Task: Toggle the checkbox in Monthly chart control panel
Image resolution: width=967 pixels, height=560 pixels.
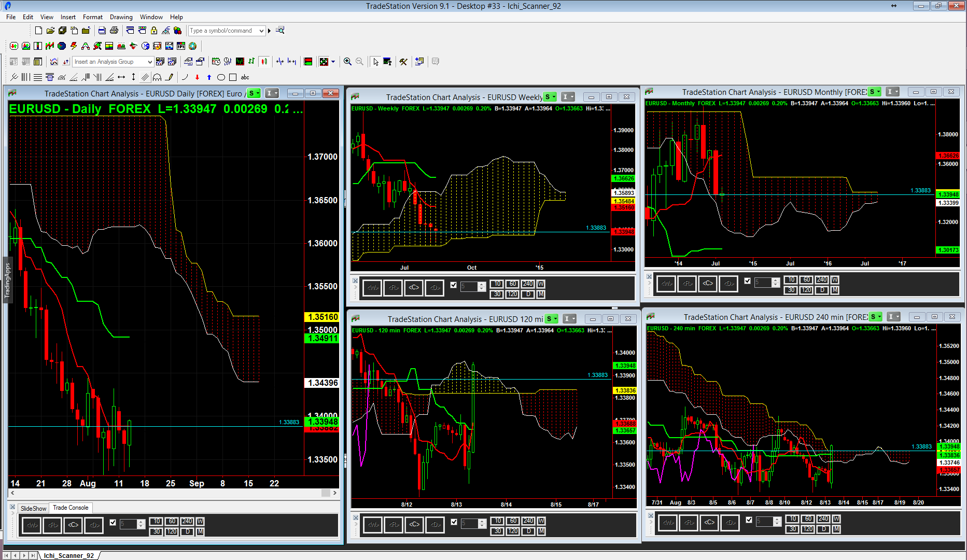Action: (x=747, y=281)
